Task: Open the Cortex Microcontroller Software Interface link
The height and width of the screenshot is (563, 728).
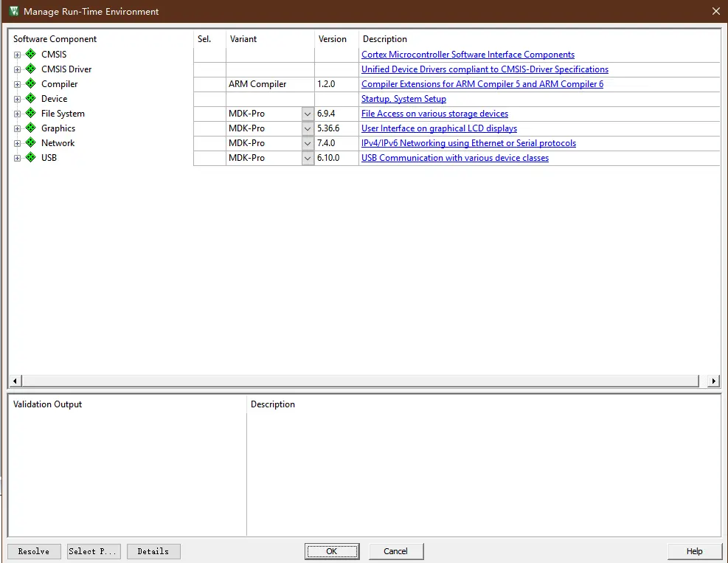Action: pos(468,55)
